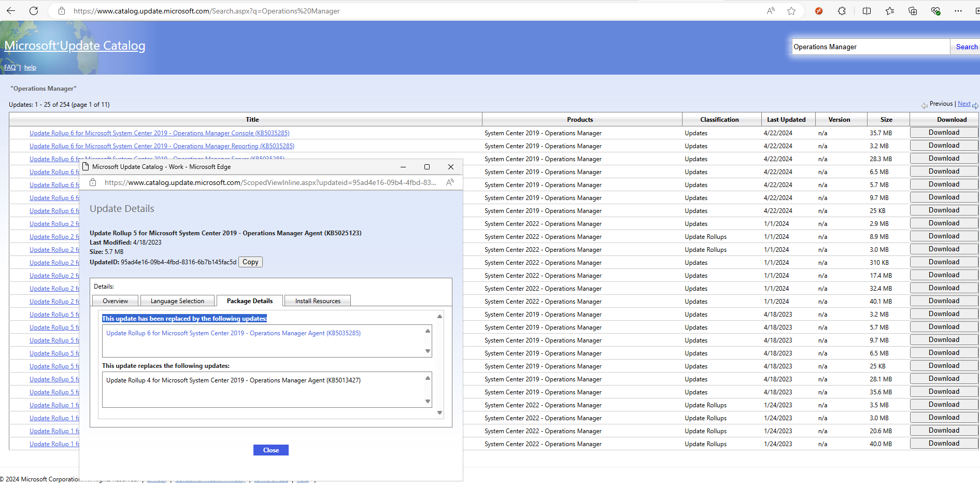Select the highlighted 'This update has been replaced' text
This screenshot has width=980, height=499.
(184, 319)
